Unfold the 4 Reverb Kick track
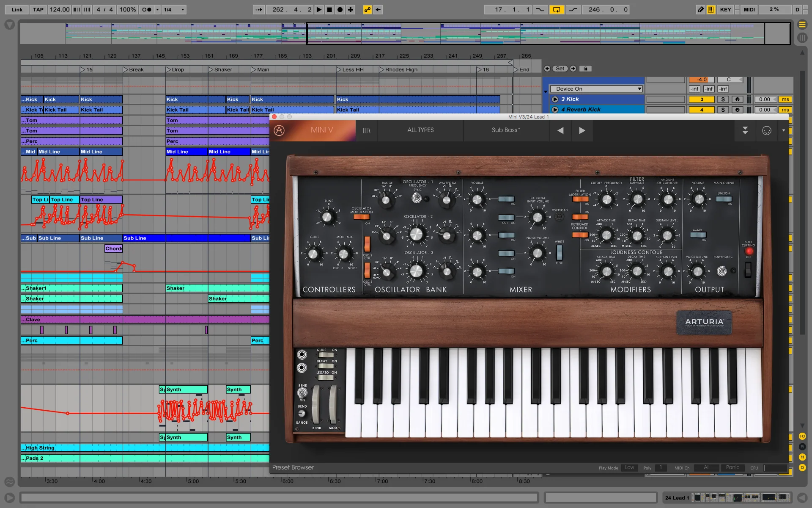812x508 pixels. pos(555,110)
